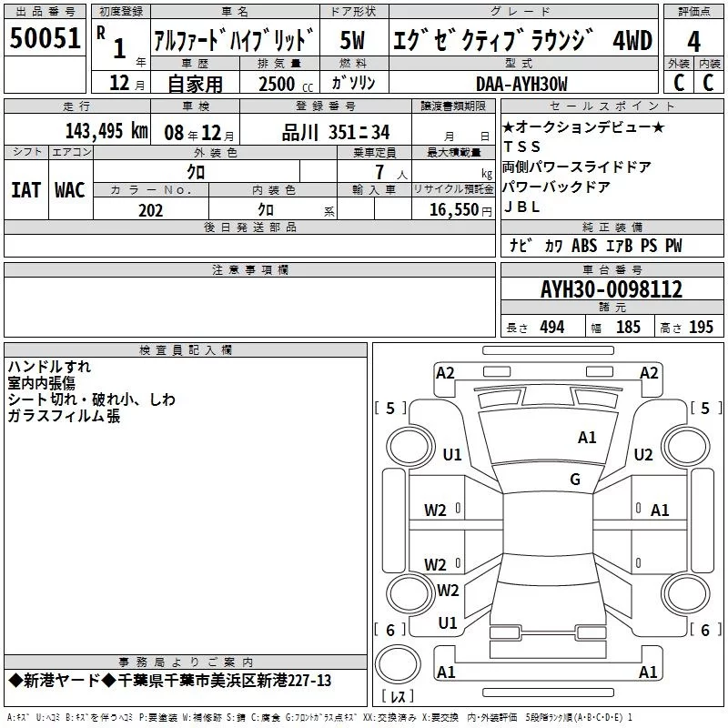The height and width of the screenshot is (728, 728).
Task: Click the JBL sales point entry
Action: 522,207
